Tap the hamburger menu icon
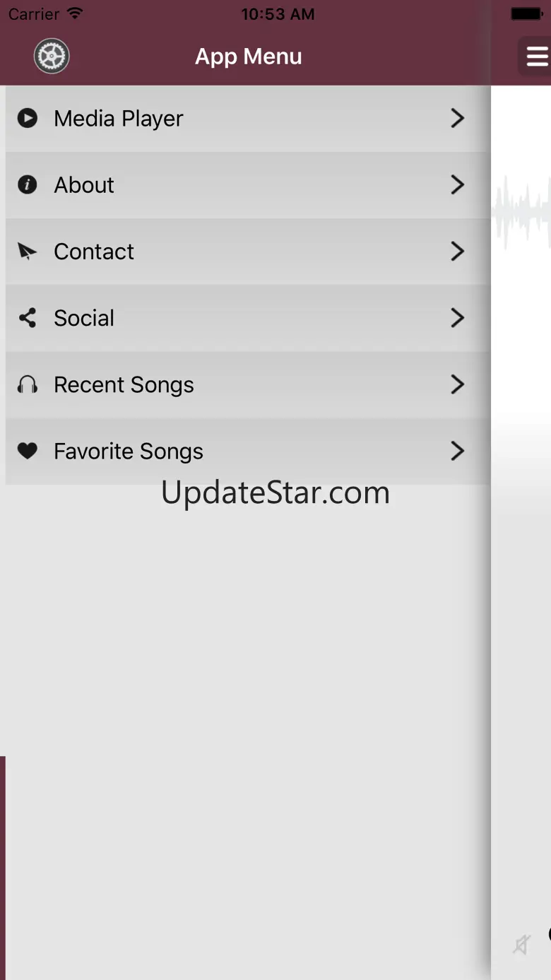 point(536,57)
